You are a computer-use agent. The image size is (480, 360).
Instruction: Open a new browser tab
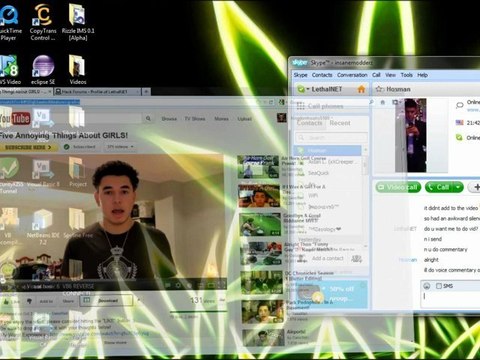point(146,91)
